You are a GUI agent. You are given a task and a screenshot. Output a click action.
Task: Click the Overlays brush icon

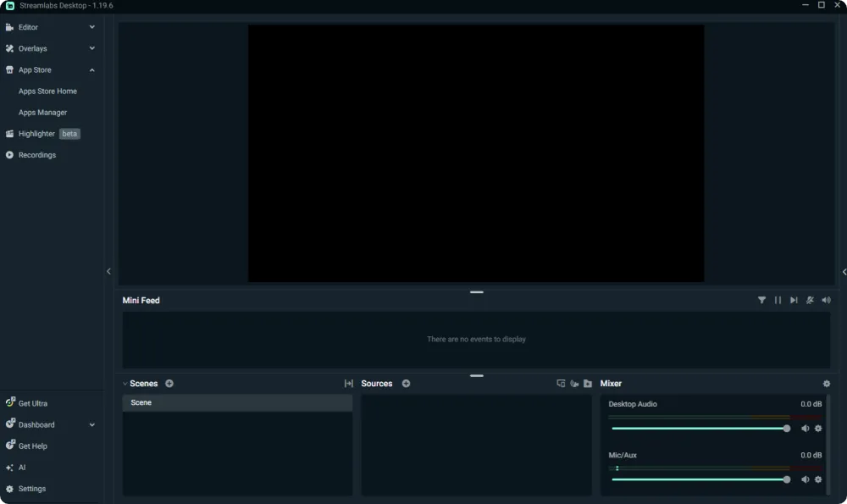9,48
